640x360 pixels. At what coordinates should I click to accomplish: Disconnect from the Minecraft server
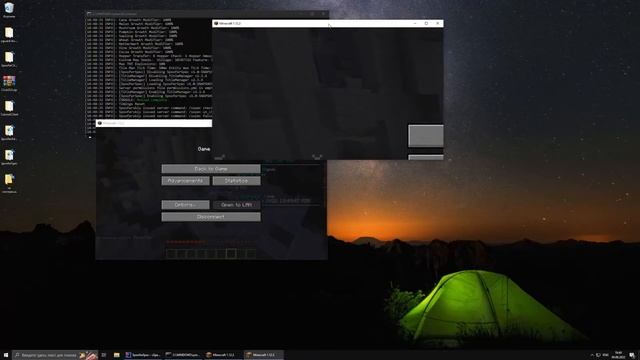pyautogui.click(x=211, y=217)
